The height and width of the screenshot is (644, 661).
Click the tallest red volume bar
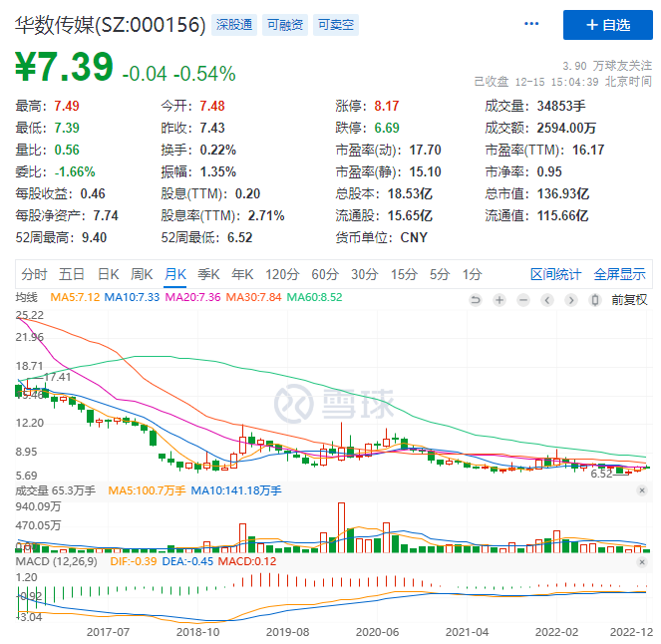click(x=341, y=527)
